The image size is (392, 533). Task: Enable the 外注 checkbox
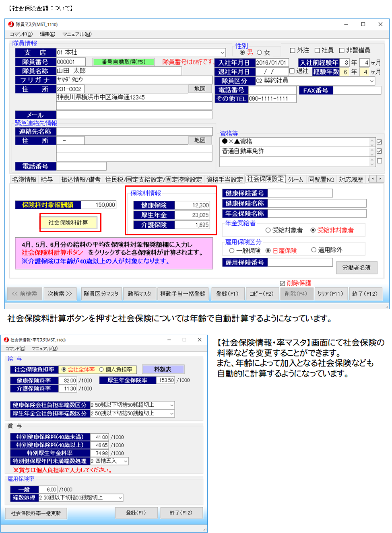[293, 51]
